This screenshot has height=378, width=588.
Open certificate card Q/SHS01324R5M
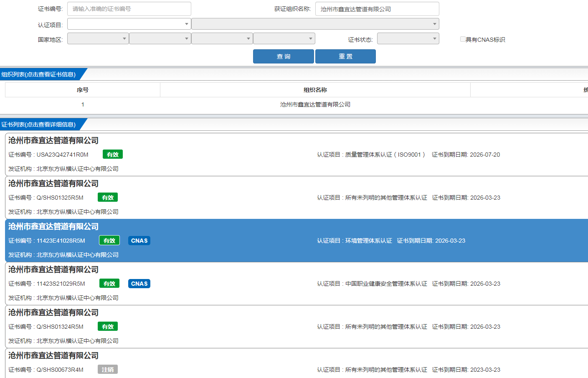(x=297, y=327)
